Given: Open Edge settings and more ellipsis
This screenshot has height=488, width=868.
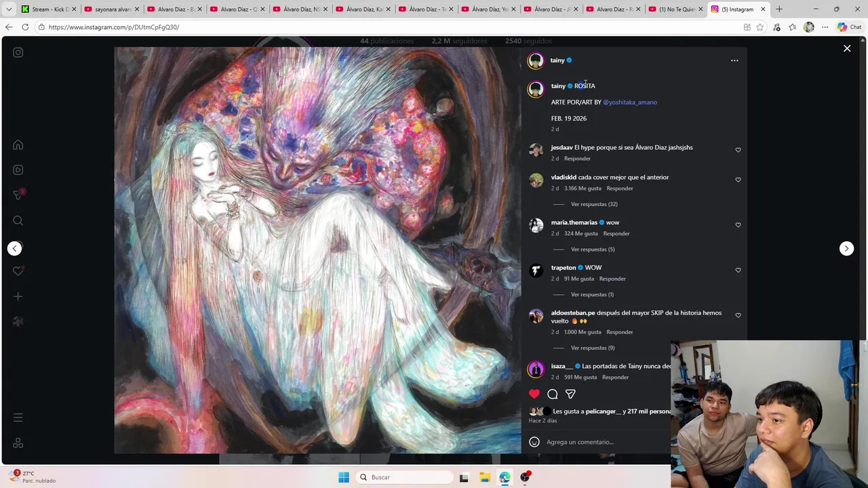Looking at the screenshot, I should click(x=825, y=27).
